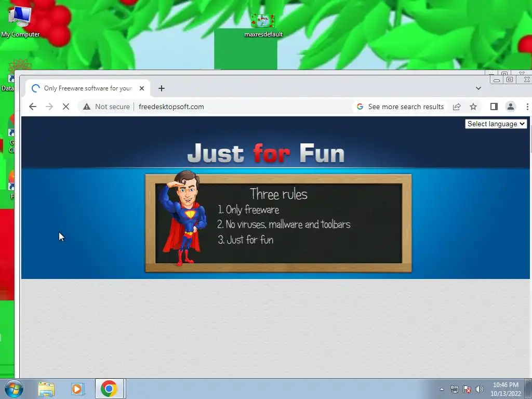
Task: Close the Chrome browser window
Action: (526, 79)
